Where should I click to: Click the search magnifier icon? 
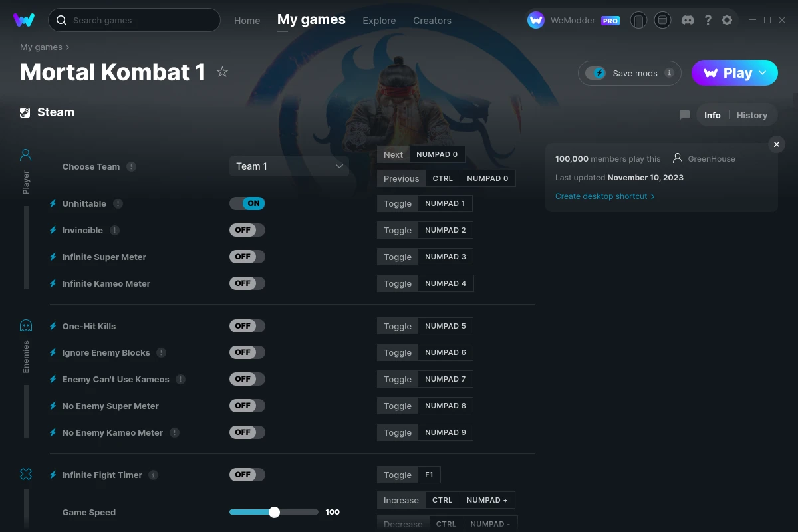click(61, 21)
